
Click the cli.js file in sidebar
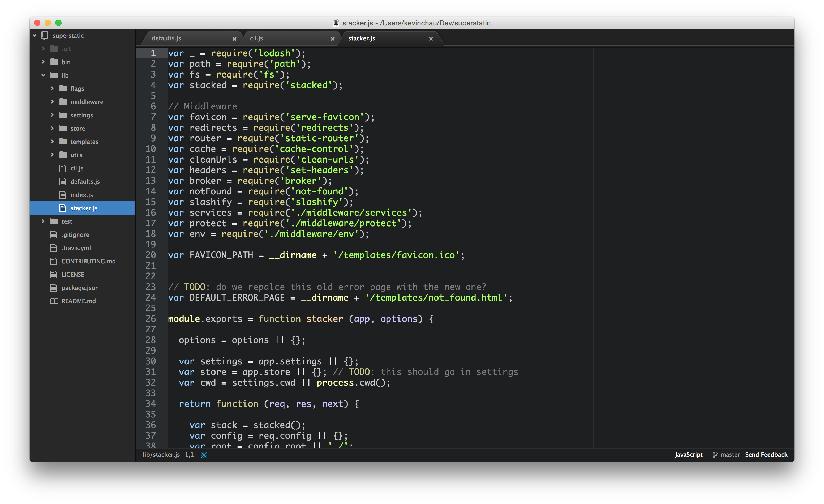[76, 167]
